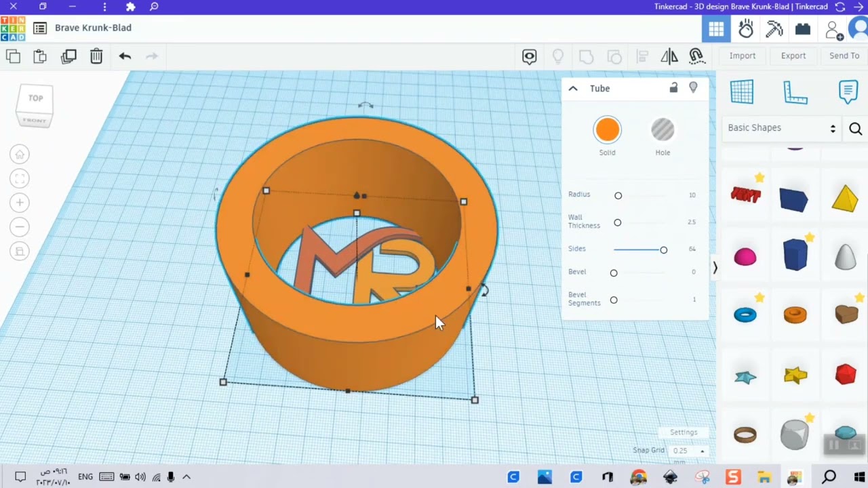Adjust the Wall Thickness slider handle
The width and height of the screenshot is (868, 488).
(617, 223)
